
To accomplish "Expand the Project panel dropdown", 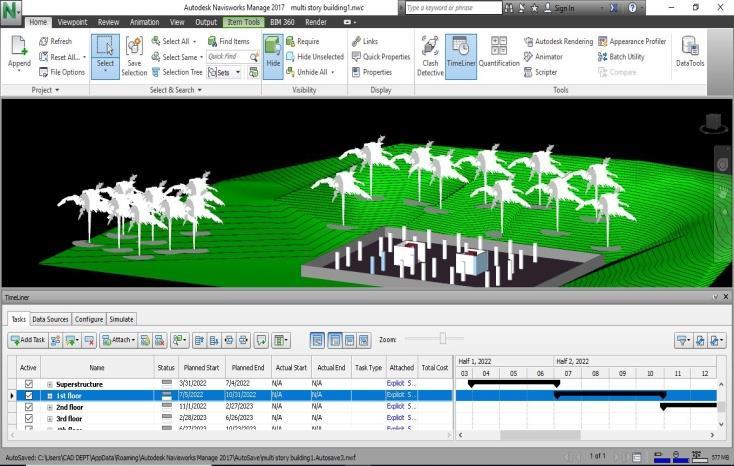I will pos(45,90).
